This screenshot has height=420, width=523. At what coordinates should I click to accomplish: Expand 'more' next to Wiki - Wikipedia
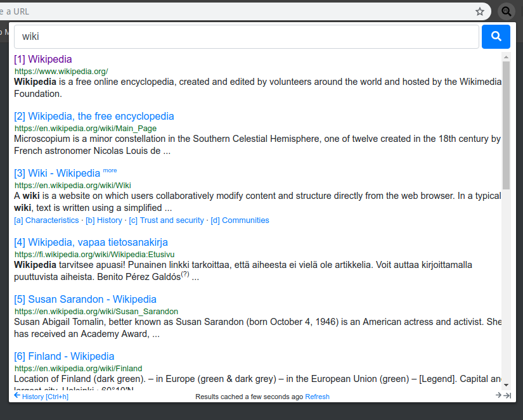pyautogui.click(x=110, y=170)
